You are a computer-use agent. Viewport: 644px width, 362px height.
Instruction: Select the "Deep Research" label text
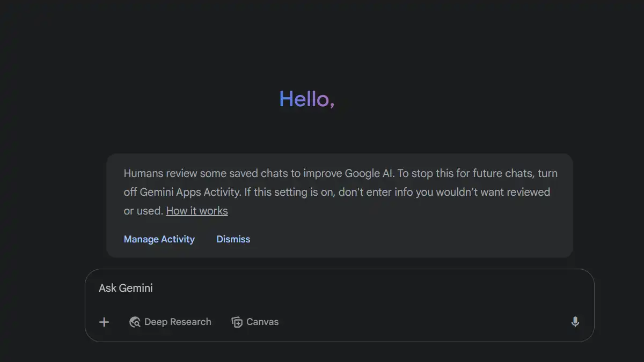pos(178,322)
